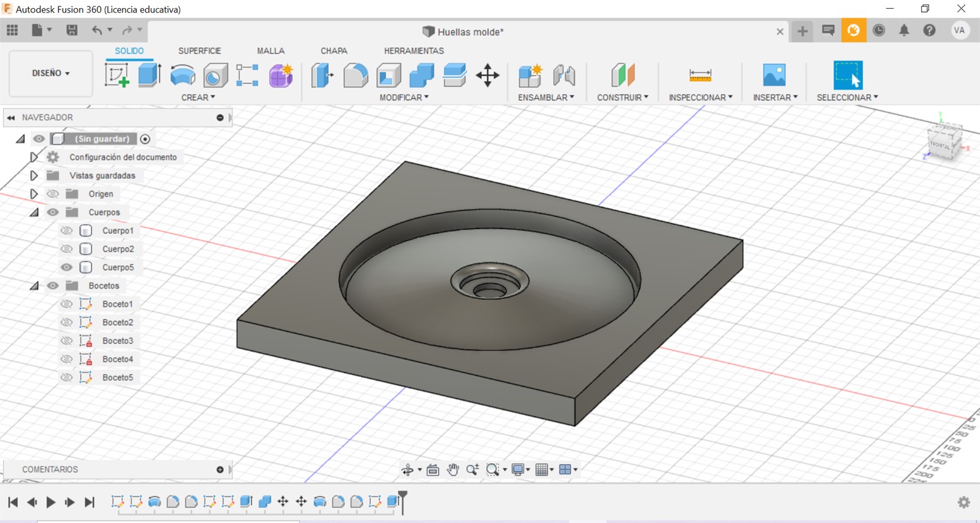This screenshot has height=523, width=980.
Task: Select the Split Body tool
Action: click(x=454, y=75)
